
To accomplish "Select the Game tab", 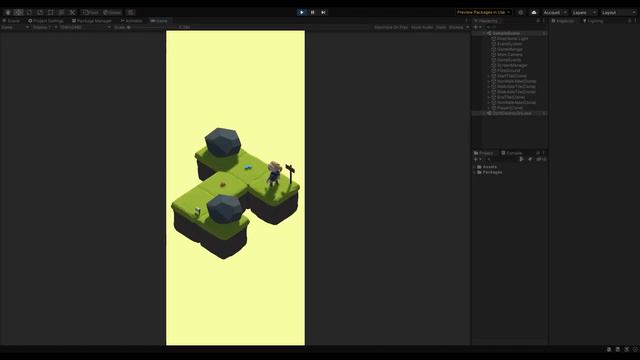I will click(159, 21).
